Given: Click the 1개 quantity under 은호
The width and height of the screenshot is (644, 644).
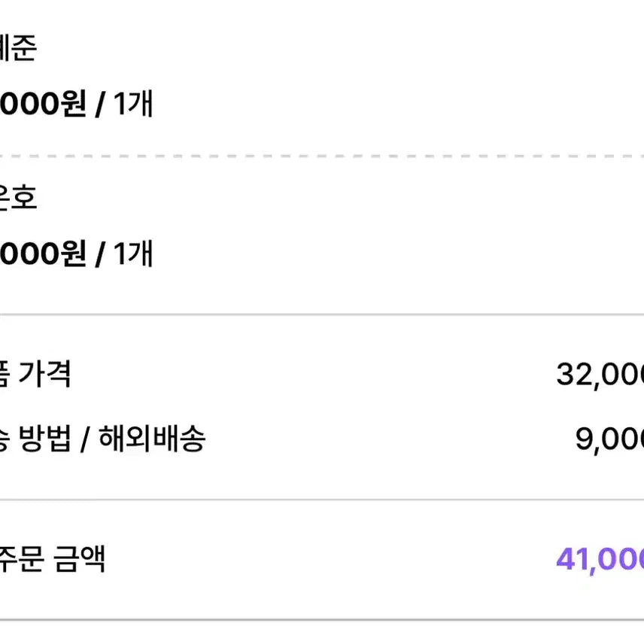Looking at the screenshot, I should click(x=133, y=254).
